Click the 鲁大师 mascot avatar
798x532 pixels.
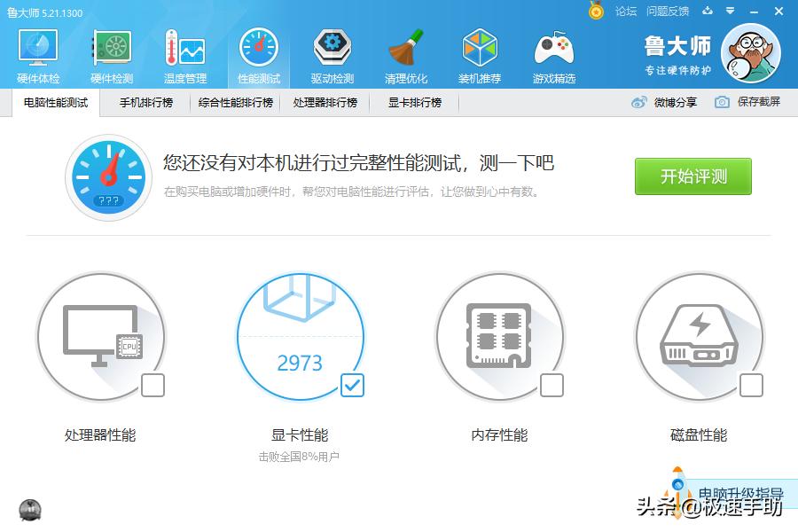752,53
